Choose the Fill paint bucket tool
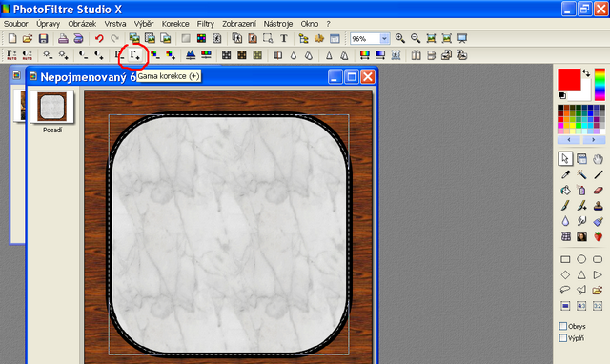610x364 pixels. (x=565, y=191)
